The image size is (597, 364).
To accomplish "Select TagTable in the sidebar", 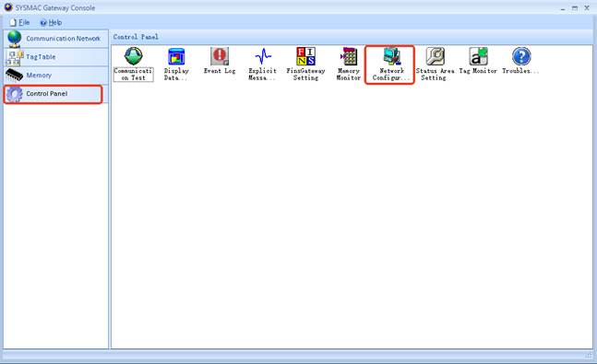I will [56, 57].
